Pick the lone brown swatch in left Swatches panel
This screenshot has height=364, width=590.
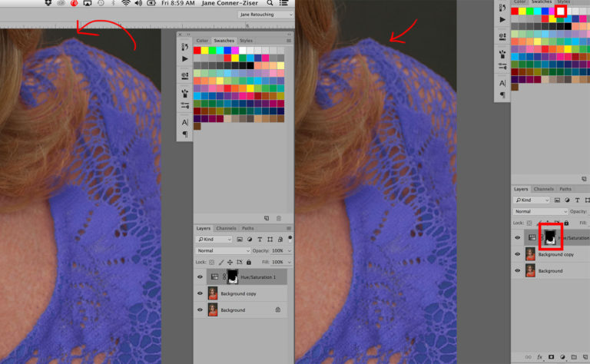[x=197, y=126]
